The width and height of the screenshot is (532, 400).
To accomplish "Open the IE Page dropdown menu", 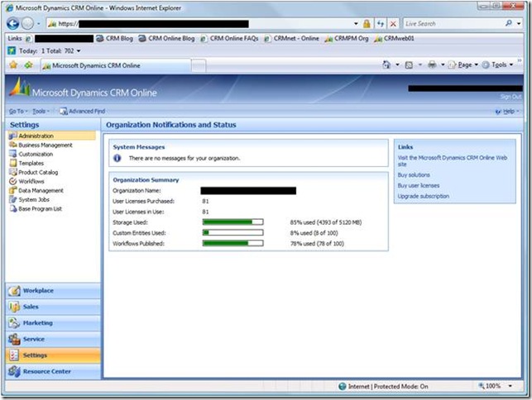I will pyautogui.click(x=466, y=65).
